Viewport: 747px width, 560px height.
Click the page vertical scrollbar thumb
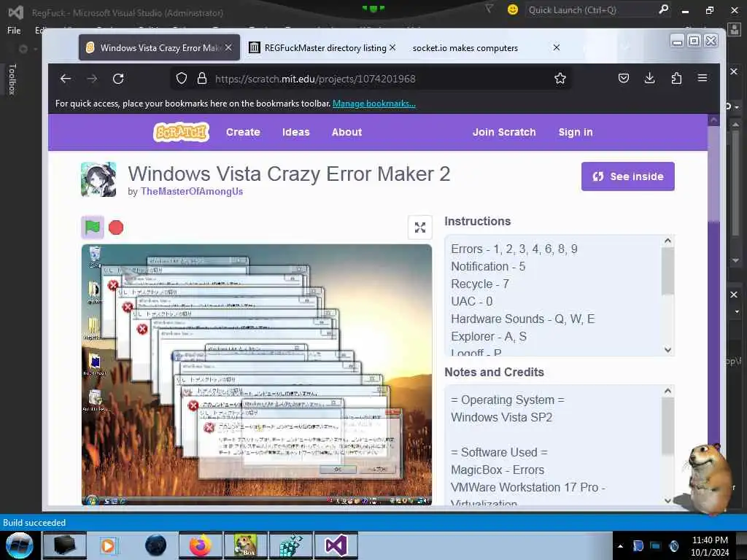tap(713, 174)
